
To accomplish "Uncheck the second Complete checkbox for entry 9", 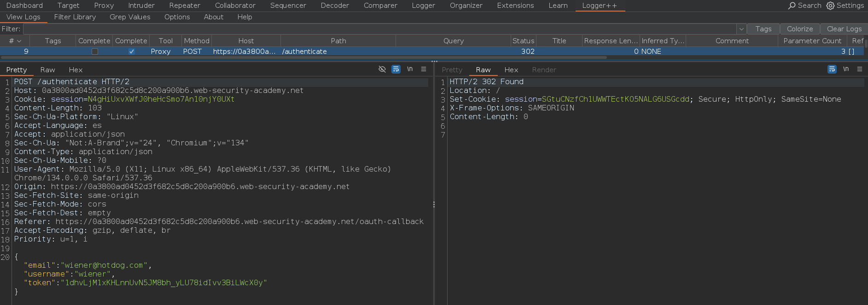I will tap(132, 52).
